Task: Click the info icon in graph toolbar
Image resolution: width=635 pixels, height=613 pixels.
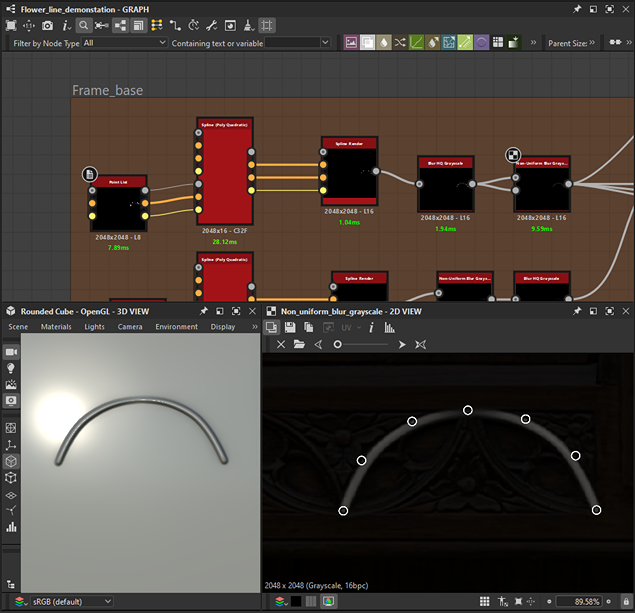Action: coord(66,25)
